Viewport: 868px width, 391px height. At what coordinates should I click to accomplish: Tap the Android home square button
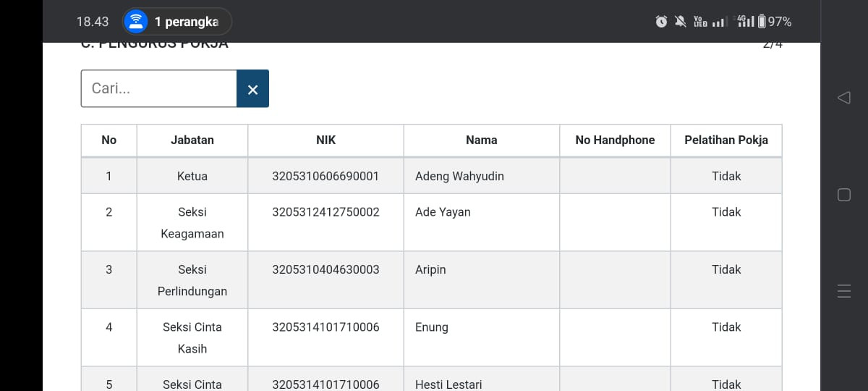[x=843, y=195]
